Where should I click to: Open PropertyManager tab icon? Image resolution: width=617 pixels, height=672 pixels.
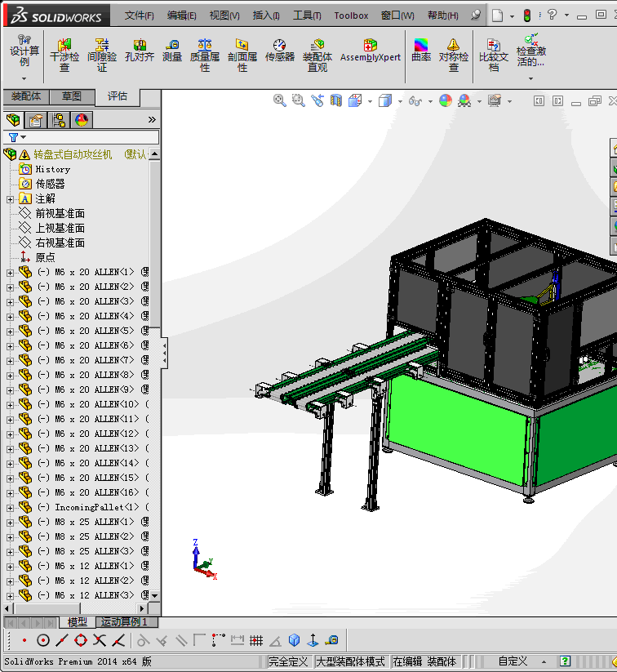tap(36, 120)
